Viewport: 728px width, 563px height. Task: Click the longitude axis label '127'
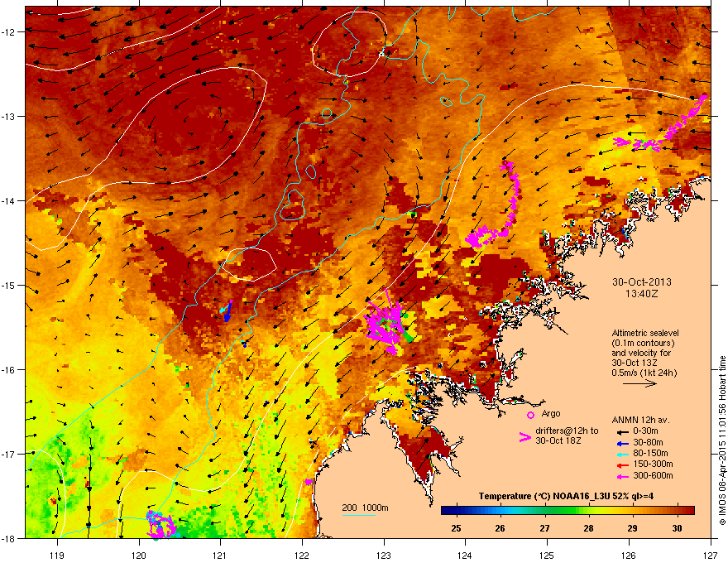pyautogui.click(x=711, y=555)
